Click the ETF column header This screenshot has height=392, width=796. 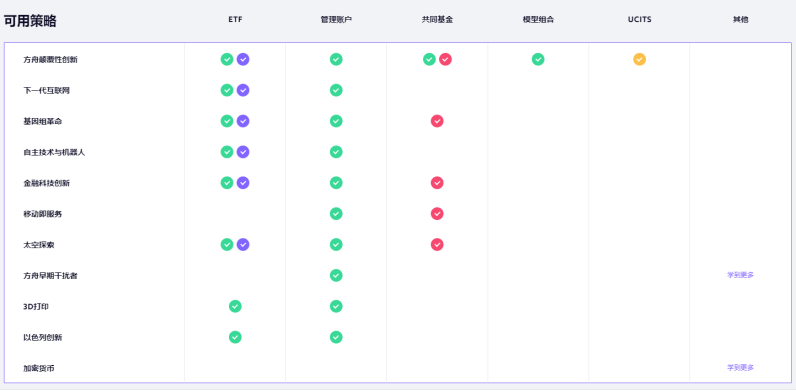(235, 20)
